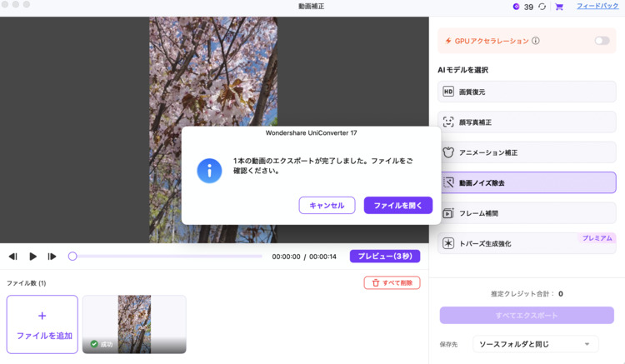Choose the トパーズ生成強化 model

(527, 243)
